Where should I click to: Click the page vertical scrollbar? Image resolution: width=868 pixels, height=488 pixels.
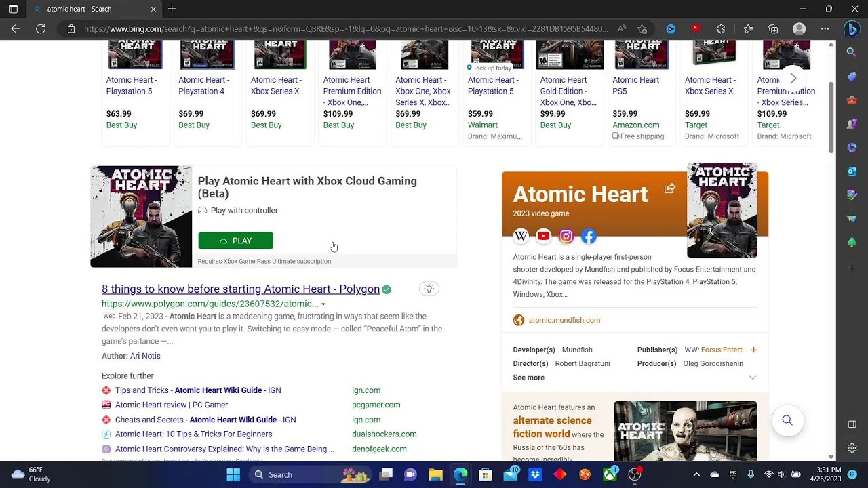(831, 119)
